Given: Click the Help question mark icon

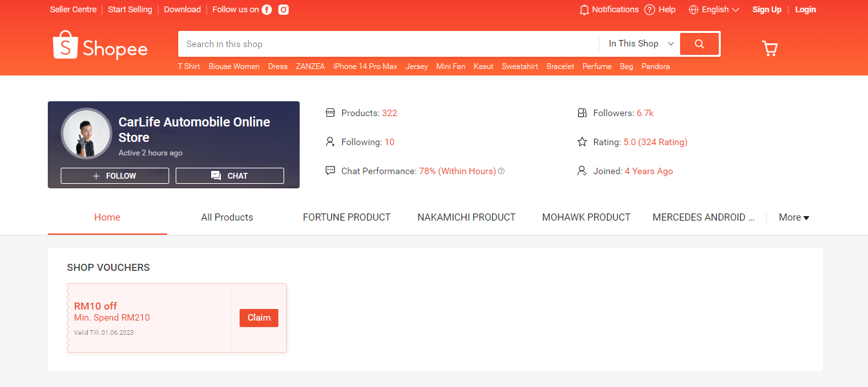Looking at the screenshot, I should 650,10.
